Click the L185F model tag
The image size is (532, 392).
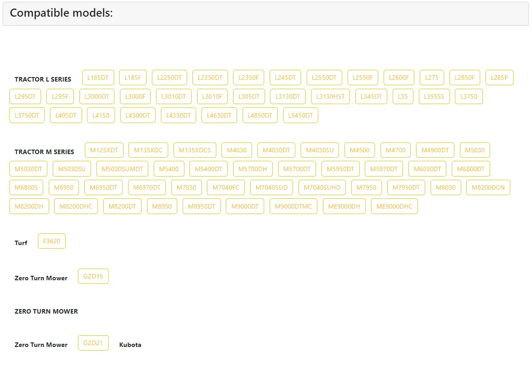133,77
